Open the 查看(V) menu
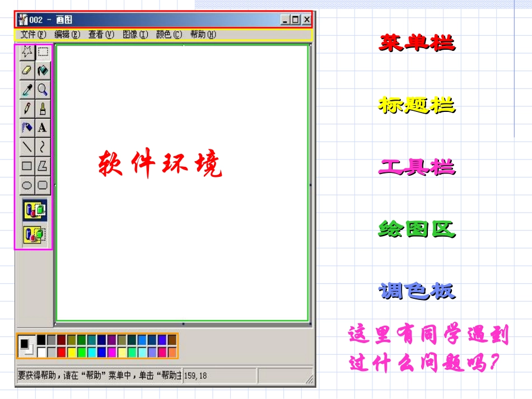 (x=101, y=35)
